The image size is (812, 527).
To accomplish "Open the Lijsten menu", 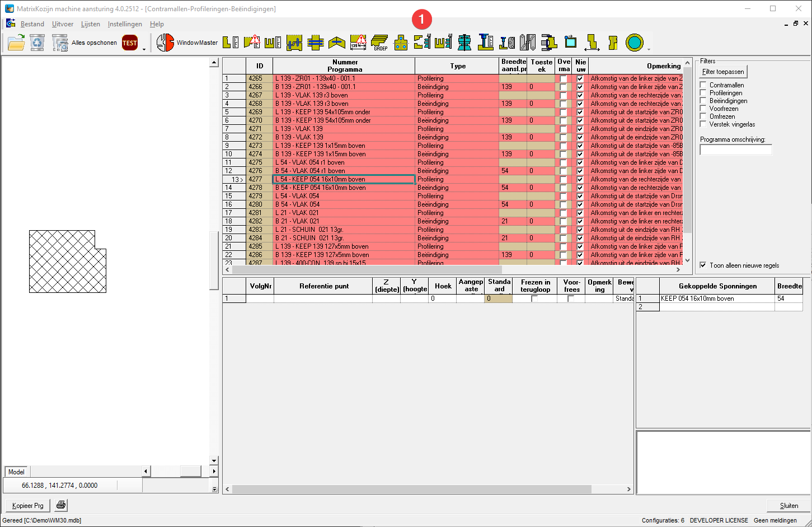I will (x=91, y=24).
